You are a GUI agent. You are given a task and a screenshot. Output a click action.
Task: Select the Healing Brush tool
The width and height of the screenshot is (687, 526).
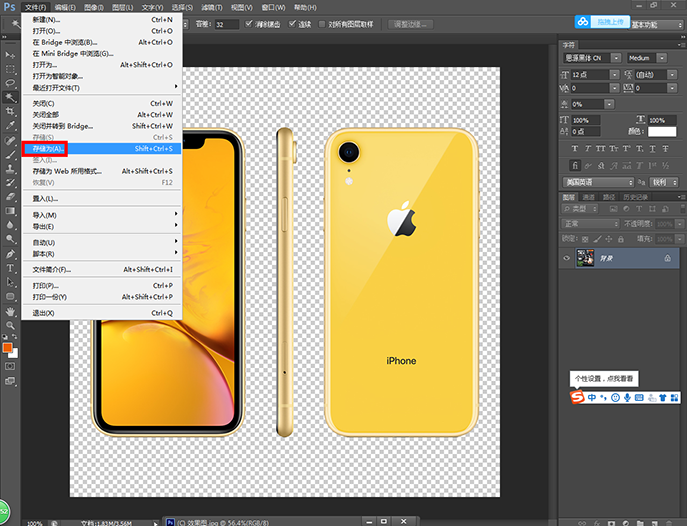(x=10, y=140)
